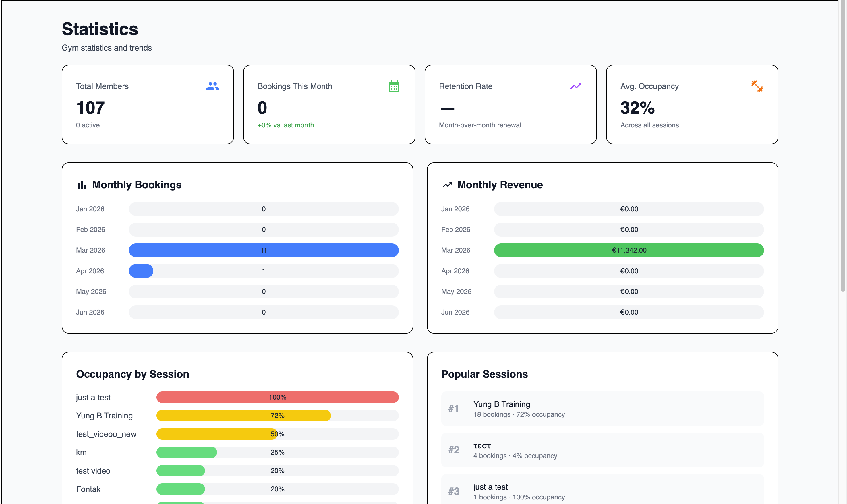Click the 'Monthly Revenue' heading

pyautogui.click(x=500, y=185)
